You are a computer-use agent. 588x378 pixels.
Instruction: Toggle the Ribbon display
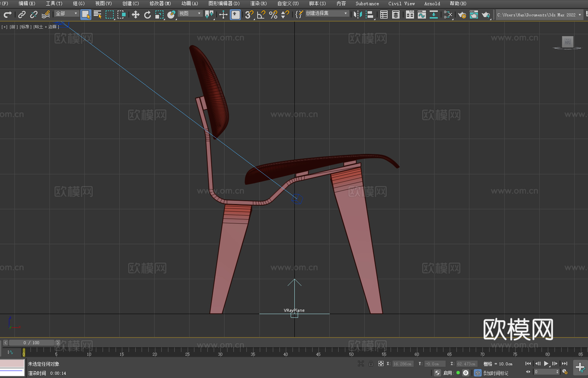[x=410, y=14]
